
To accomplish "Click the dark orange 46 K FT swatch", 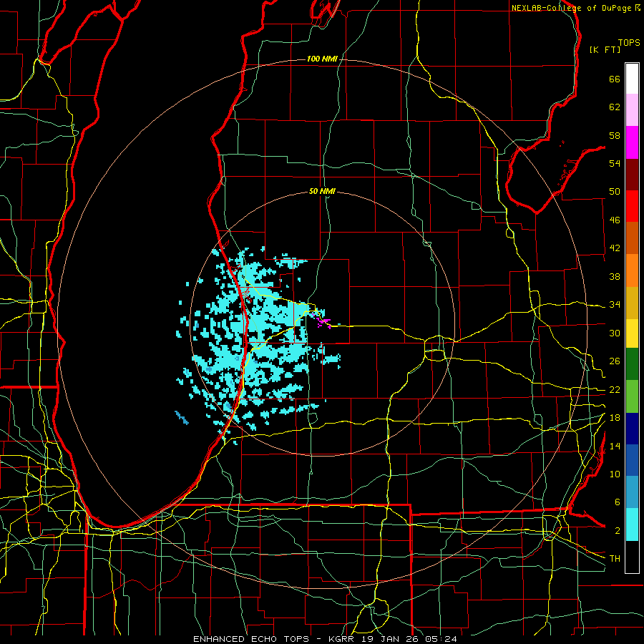I will [632, 238].
